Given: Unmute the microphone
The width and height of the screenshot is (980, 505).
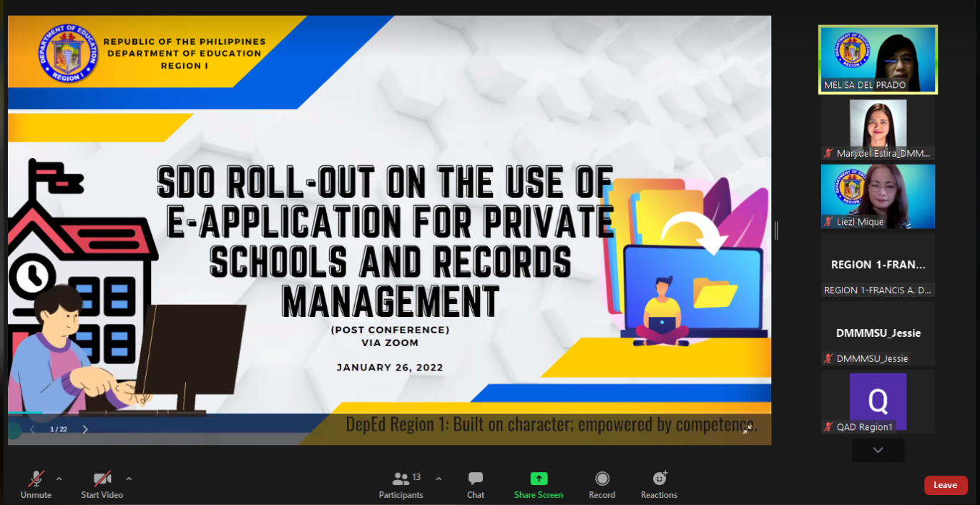Looking at the screenshot, I should pyautogui.click(x=36, y=484).
